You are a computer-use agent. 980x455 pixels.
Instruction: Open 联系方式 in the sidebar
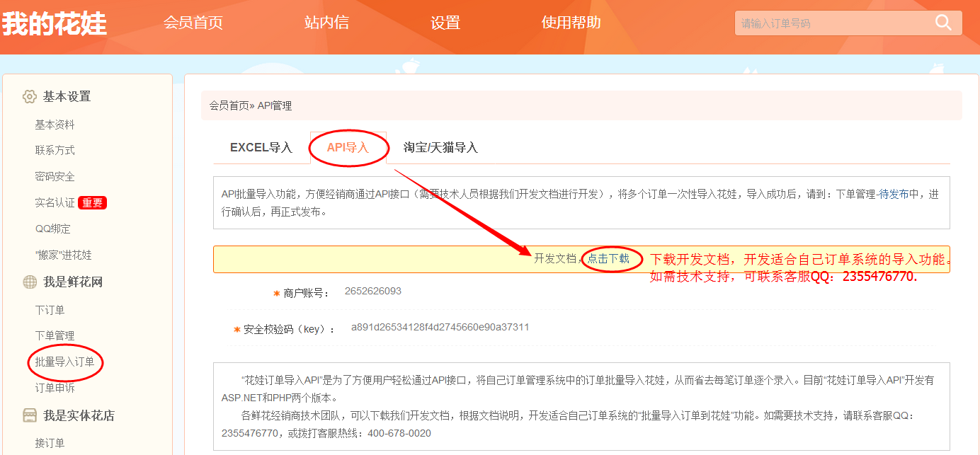tap(55, 151)
